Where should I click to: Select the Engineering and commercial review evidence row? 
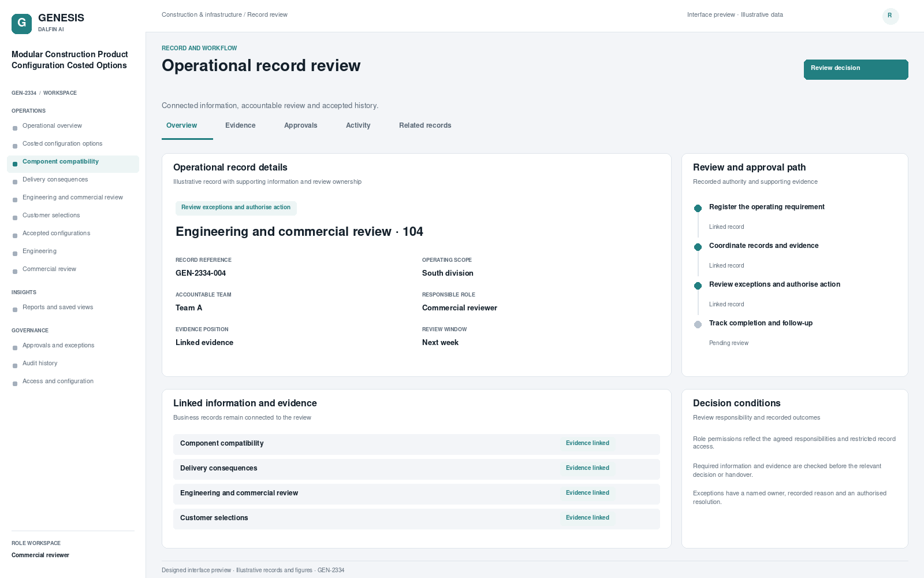[x=416, y=494]
